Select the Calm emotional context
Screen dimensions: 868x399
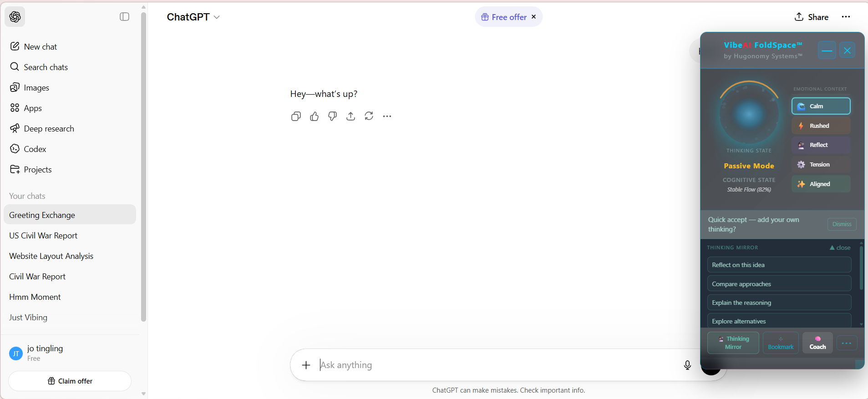point(821,106)
